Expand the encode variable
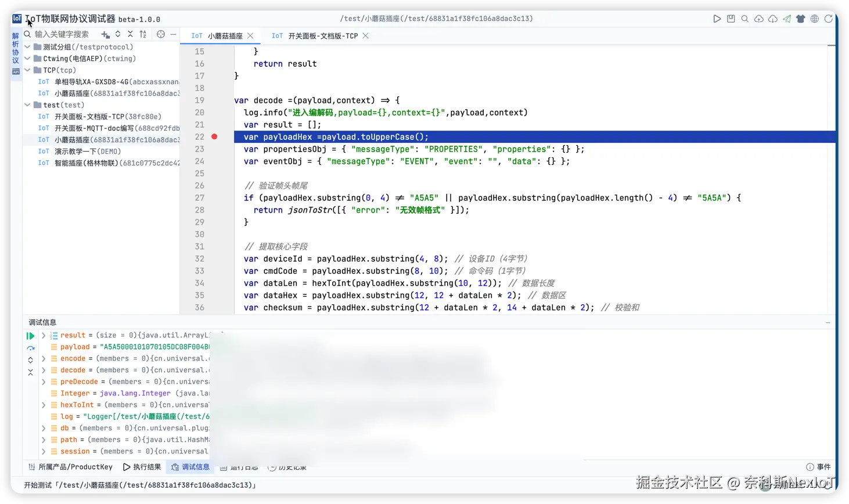This screenshot has height=504, width=849. click(x=43, y=359)
